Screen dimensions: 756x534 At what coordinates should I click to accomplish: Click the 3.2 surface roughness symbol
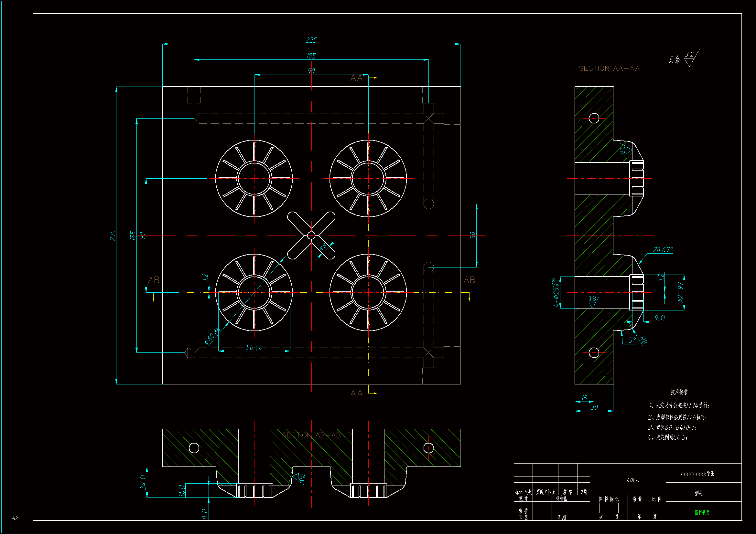[689, 55]
